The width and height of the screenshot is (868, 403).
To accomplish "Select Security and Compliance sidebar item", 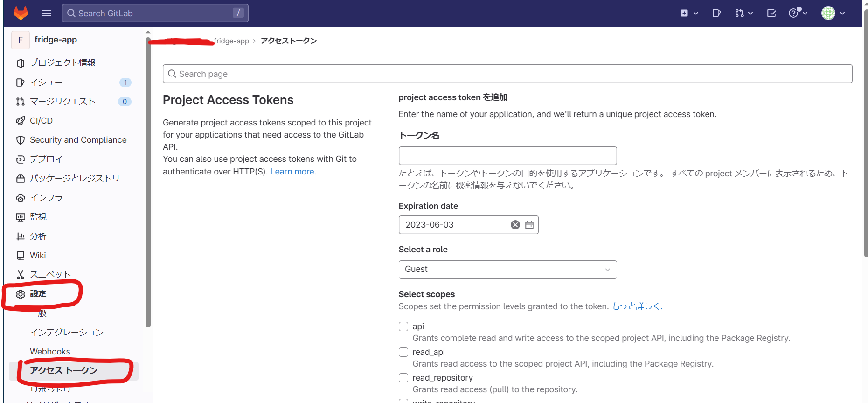I will pos(78,140).
